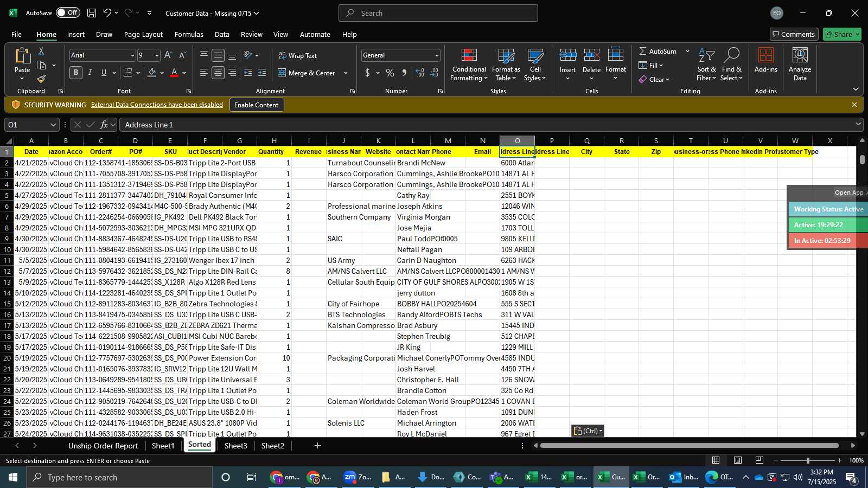Switch to Page Layout view in status bar
The height and width of the screenshot is (488, 868).
click(738, 460)
